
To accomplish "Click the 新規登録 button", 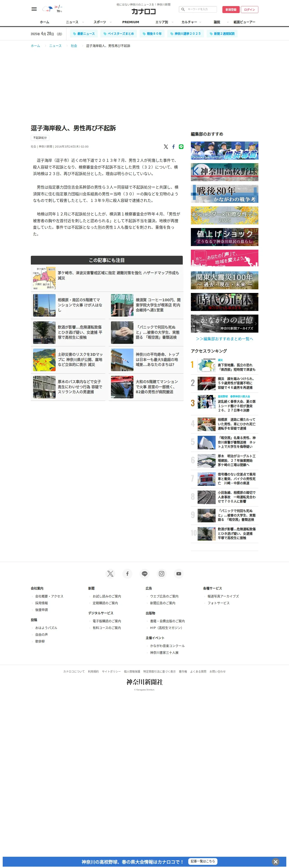I will pos(231,9).
